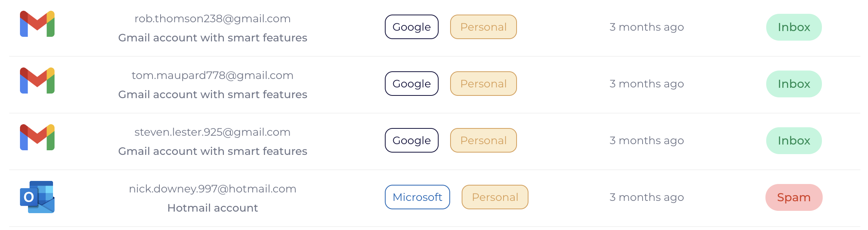Click Personal tag in tom.maupard778 row
The height and width of the screenshot is (230, 868).
click(483, 84)
